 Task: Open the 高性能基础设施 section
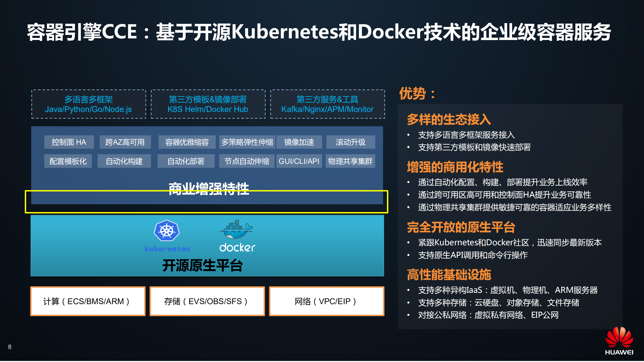click(449, 275)
